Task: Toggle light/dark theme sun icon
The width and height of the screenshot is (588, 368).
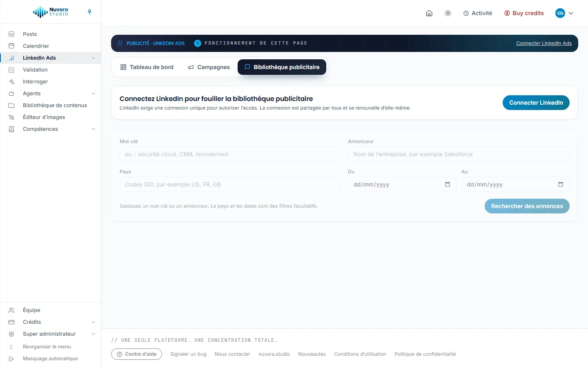Action: pyautogui.click(x=448, y=13)
